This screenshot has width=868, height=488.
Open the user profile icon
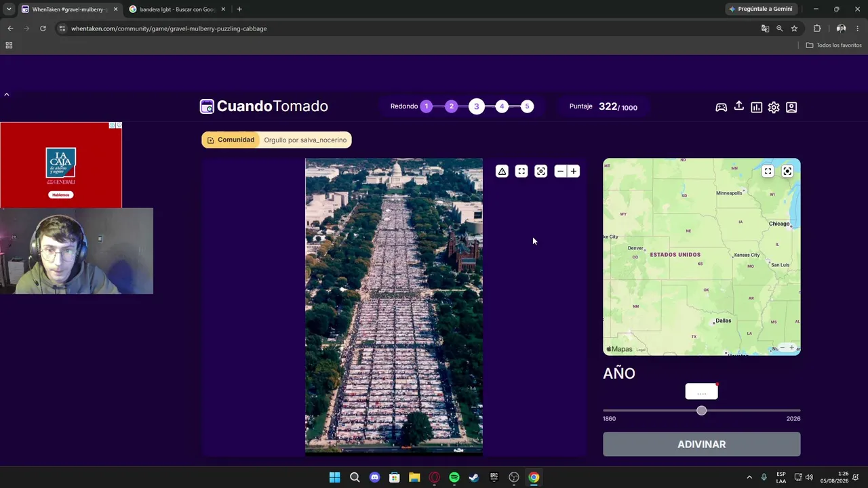pyautogui.click(x=791, y=107)
